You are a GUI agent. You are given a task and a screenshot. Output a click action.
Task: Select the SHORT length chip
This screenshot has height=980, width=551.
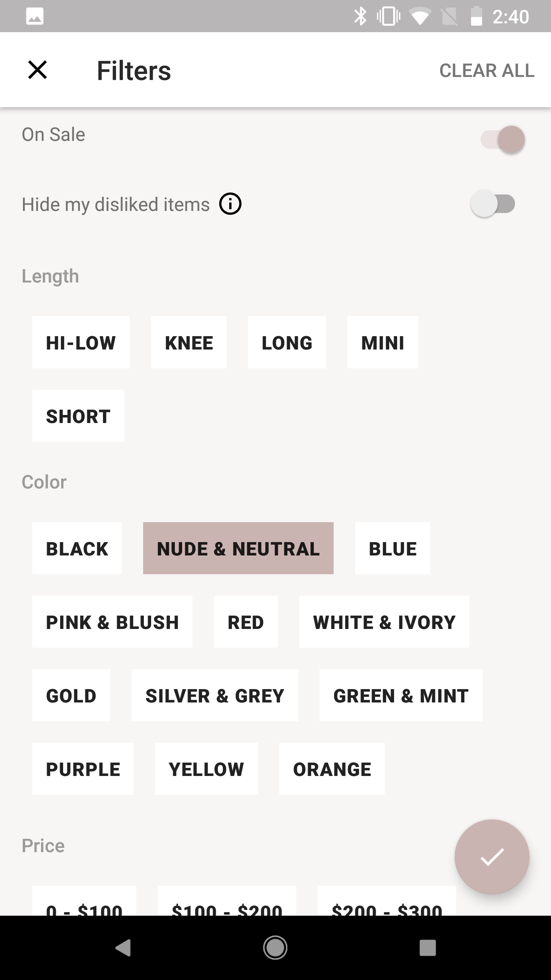[78, 416]
